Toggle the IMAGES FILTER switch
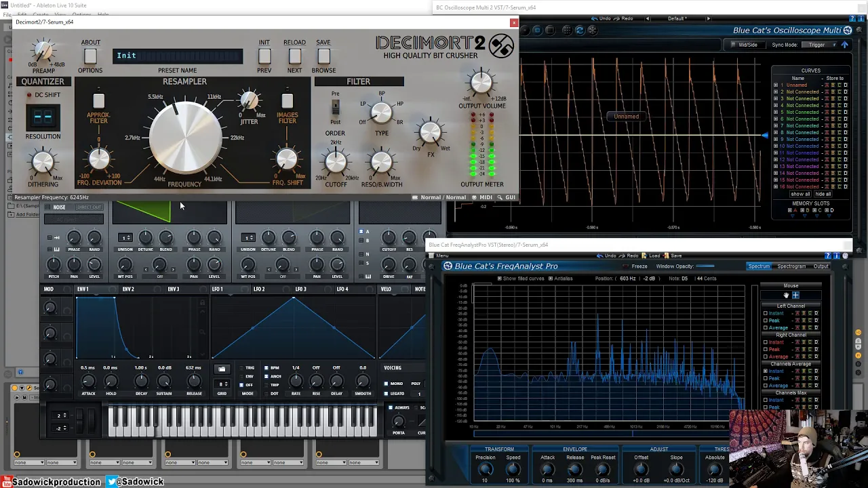 pos(287,101)
